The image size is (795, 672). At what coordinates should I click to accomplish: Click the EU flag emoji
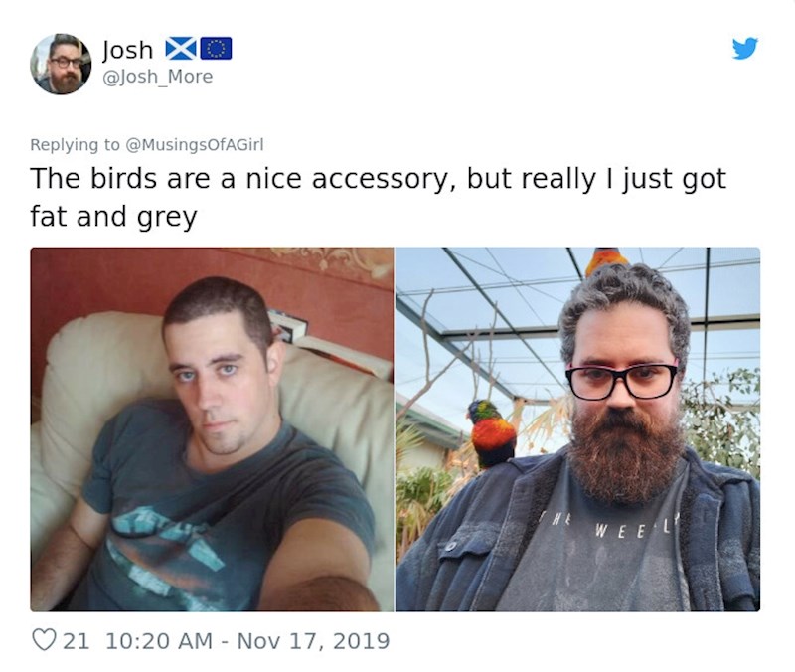coord(216,49)
